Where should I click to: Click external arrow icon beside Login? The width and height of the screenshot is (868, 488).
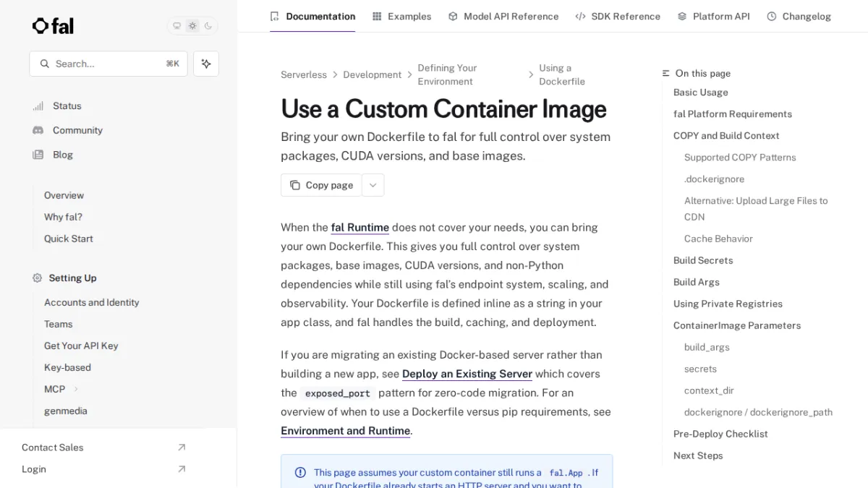[182, 469]
